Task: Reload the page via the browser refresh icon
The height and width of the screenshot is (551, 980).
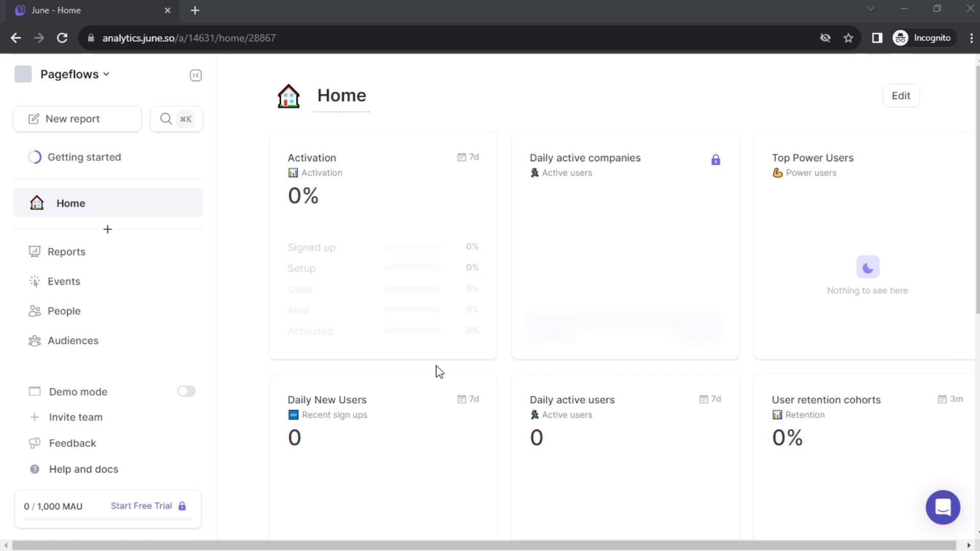Action: click(62, 38)
